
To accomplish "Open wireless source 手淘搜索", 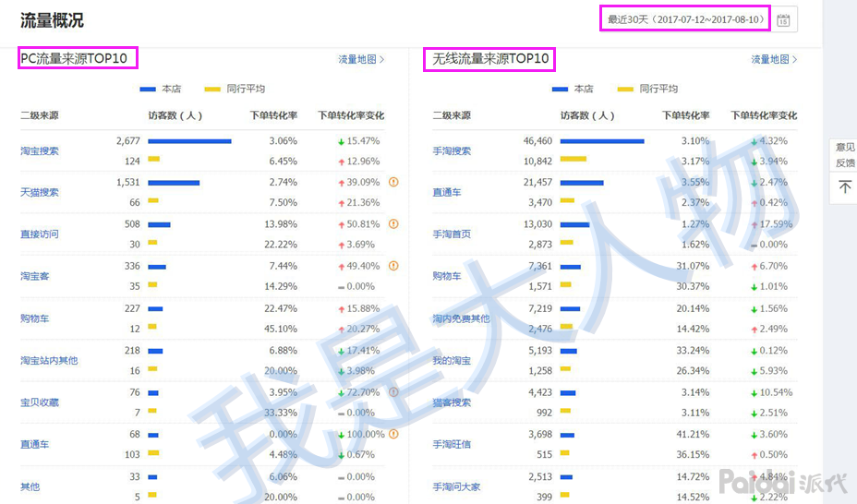I will click(452, 150).
